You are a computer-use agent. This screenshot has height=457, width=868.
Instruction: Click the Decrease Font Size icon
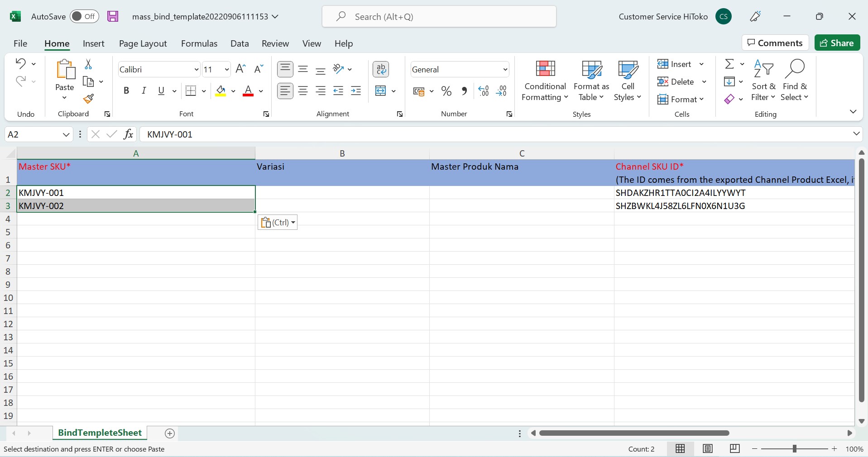click(x=259, y=69)
